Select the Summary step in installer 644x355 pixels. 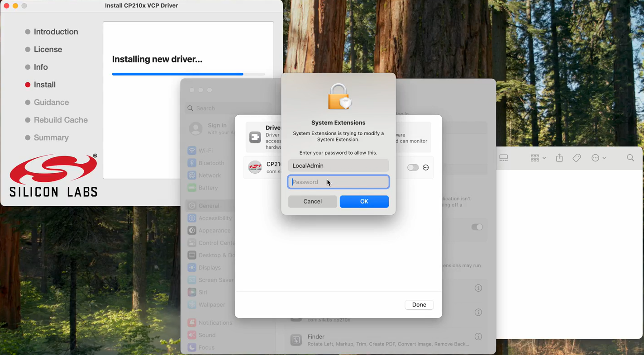point(51,137)
